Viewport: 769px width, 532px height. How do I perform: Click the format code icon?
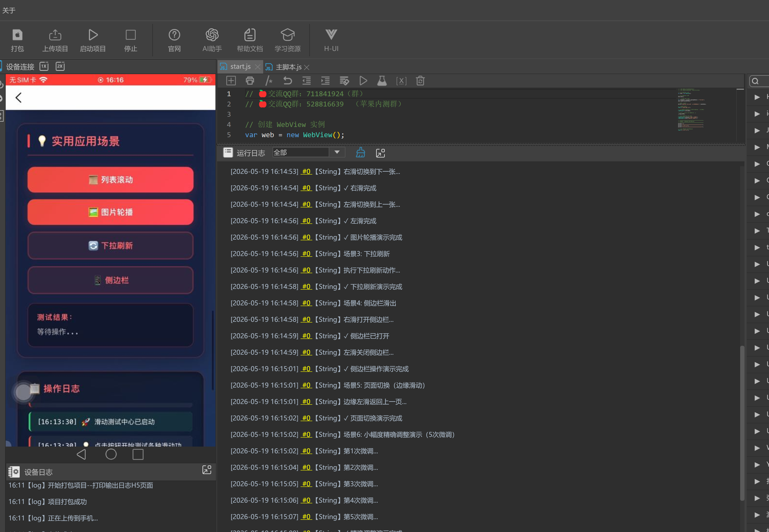[344, 81]
